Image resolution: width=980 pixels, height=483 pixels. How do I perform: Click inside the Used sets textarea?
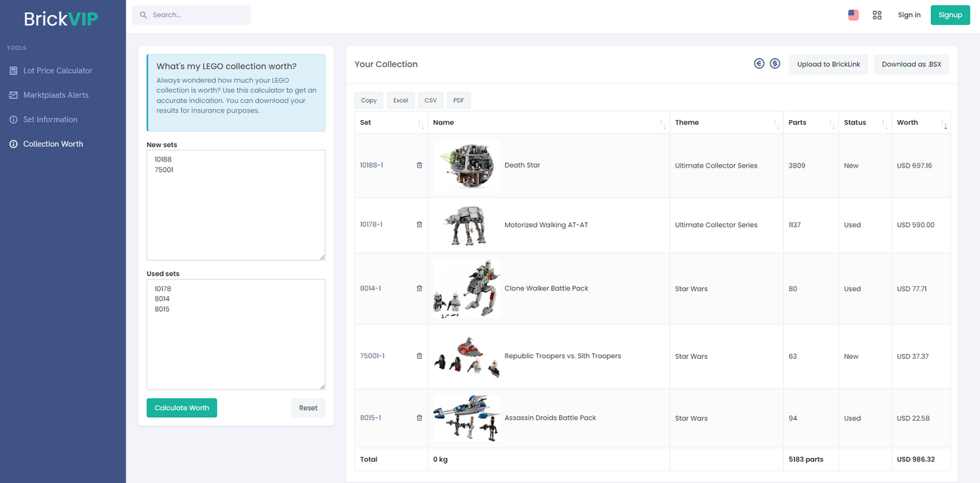(x=236, y=334)
